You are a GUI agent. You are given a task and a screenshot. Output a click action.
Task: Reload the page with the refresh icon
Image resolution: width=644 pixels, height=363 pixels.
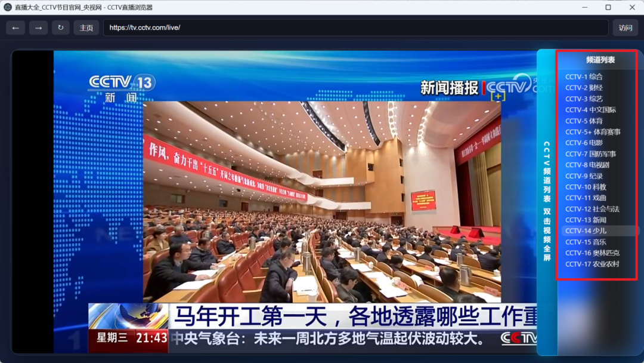[61, 28]
